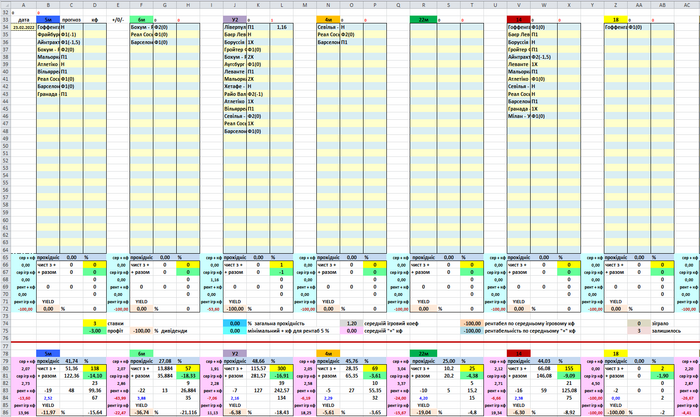This screenshot has height=417, width=700.
Task: Click the 'Ліверпул' team cell
Action: point(234,27)
